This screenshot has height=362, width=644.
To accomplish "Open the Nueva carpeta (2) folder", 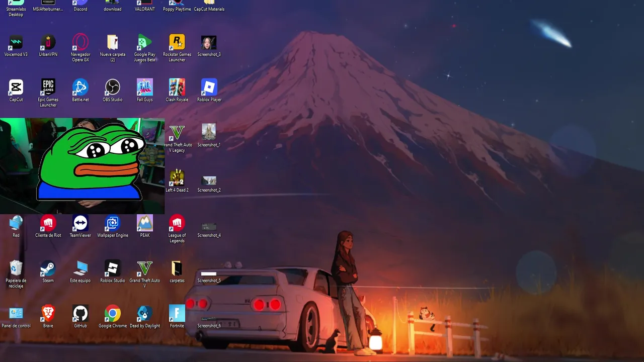I will click(113, 48).
